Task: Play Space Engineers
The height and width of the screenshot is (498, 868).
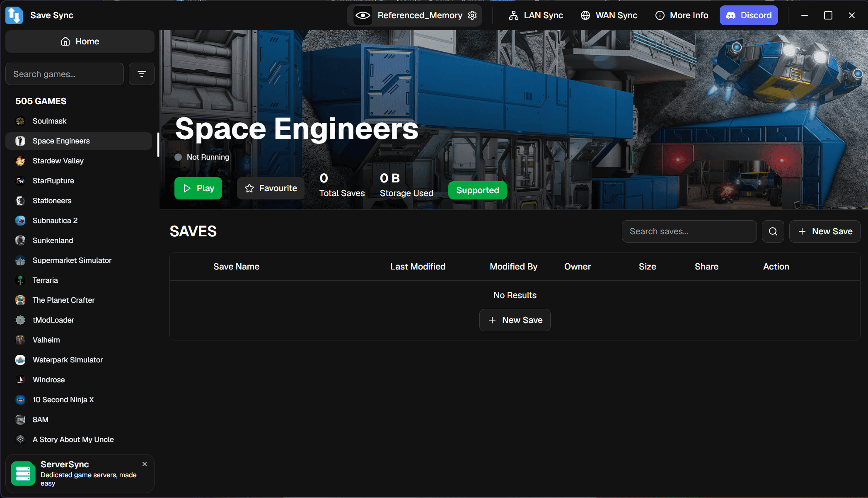Action: [x=198, y=188]
